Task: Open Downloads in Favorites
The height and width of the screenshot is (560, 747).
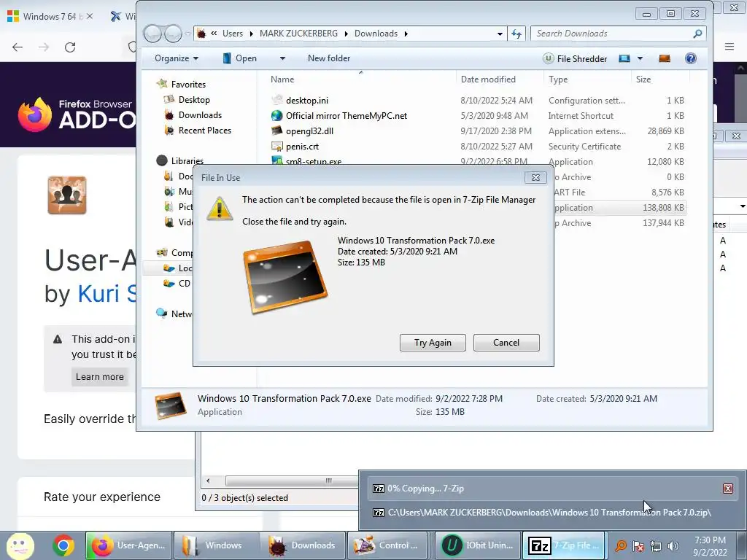Action: pos(200,114)
